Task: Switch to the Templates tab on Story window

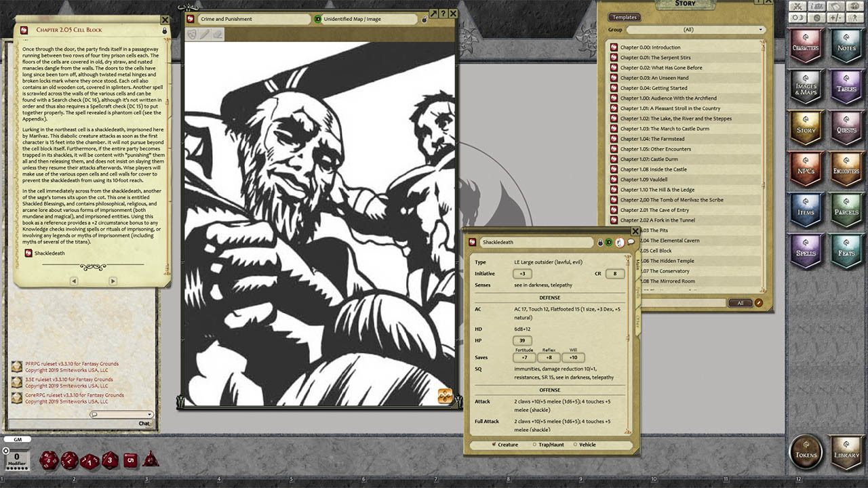Action: 624,17
